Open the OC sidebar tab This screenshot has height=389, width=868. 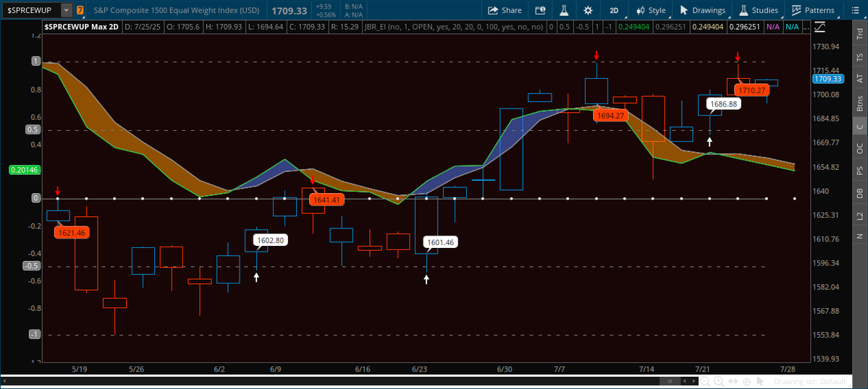[x=860, y=149]
